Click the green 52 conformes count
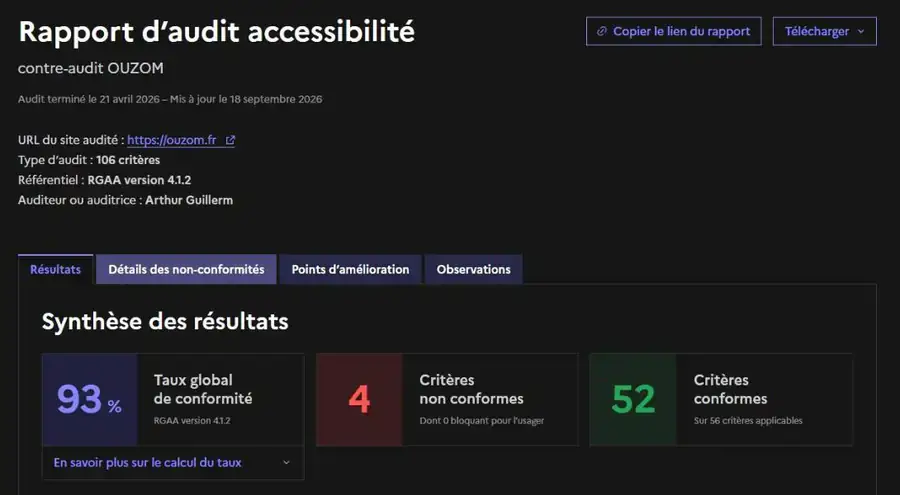Image resolution: width=900 pixels, height=495 pixels. pyautogui.click(x=633, y=400)
